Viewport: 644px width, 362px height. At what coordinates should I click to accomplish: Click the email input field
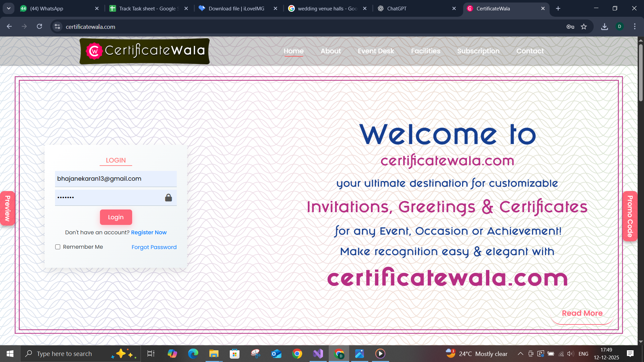(x=116, y=179)
